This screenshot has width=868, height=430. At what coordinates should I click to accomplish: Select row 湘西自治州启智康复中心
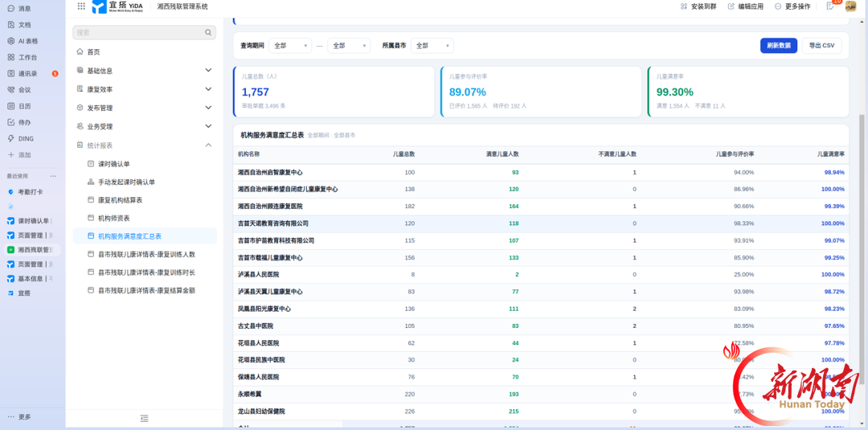541,173
